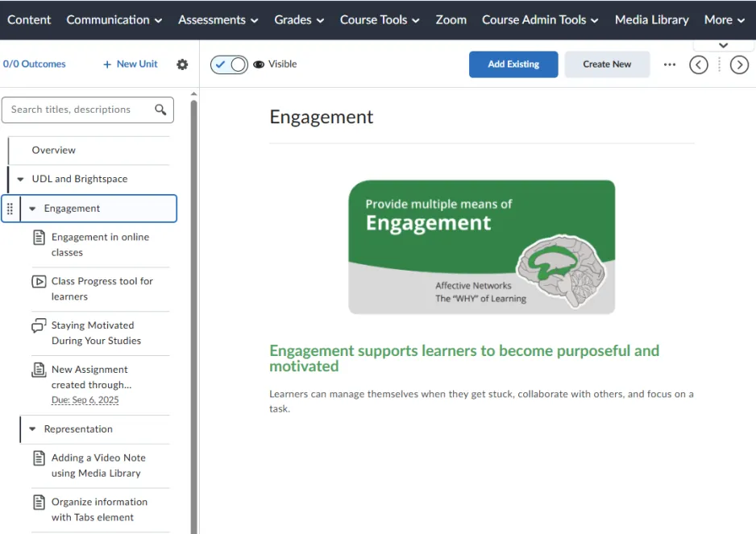
Task: Click the discussion icon beside Staying Motivated
Action: click(x=39, y=325)
